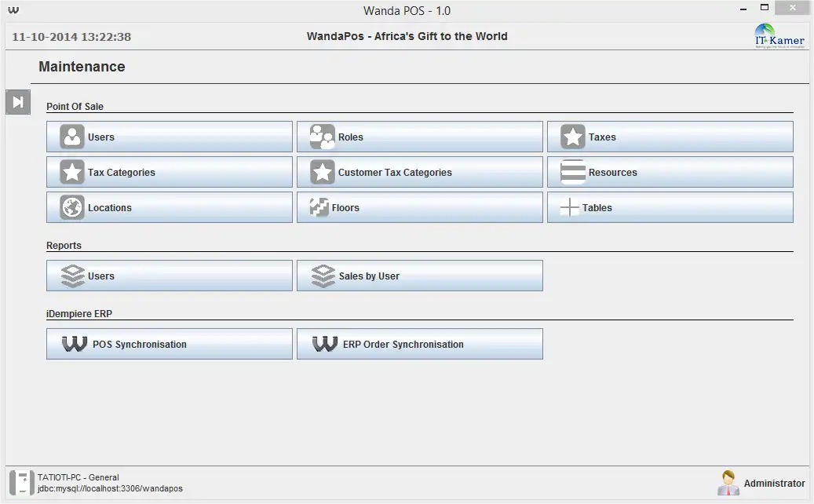Maximize the Wanda POS window

coord(765,8)
